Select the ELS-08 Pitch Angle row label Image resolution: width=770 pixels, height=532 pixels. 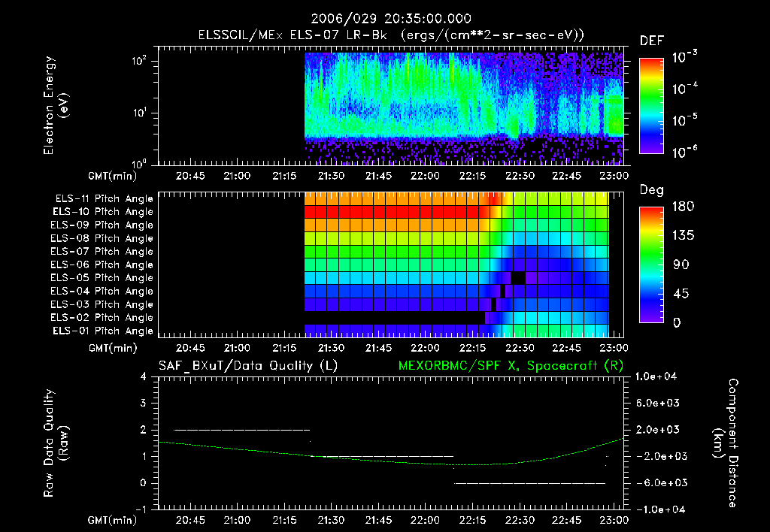(x=102, y=238)
